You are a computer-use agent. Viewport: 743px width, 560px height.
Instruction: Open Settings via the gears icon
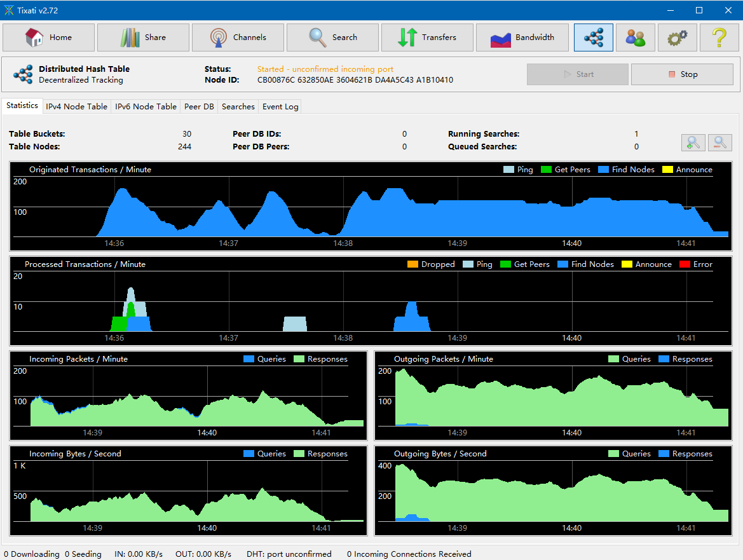click(677, 38)
